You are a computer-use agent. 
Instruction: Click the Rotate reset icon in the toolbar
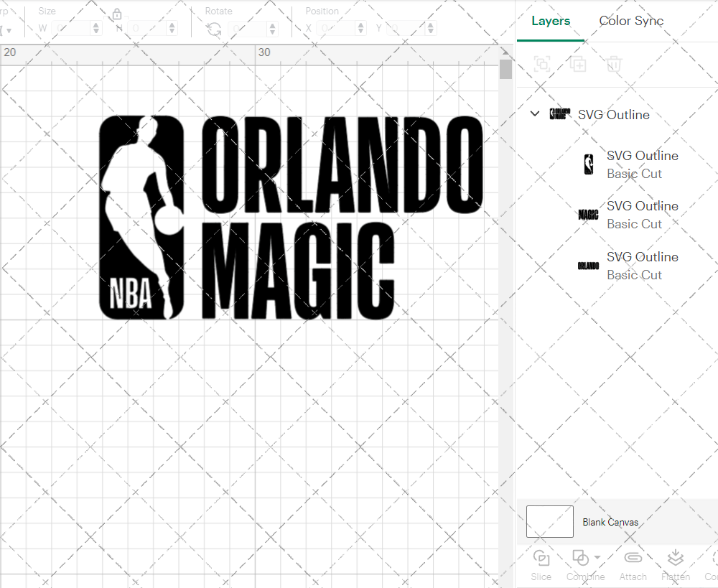point(213,28)
